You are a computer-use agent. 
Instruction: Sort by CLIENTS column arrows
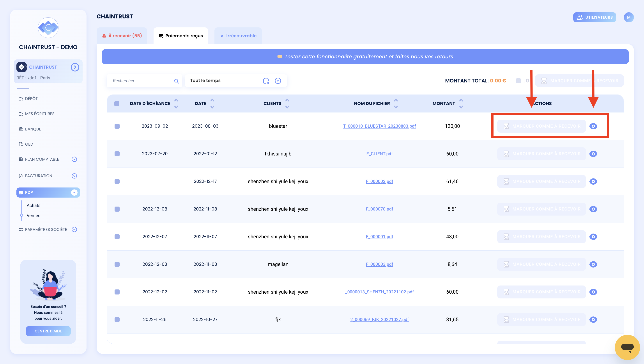287,103
